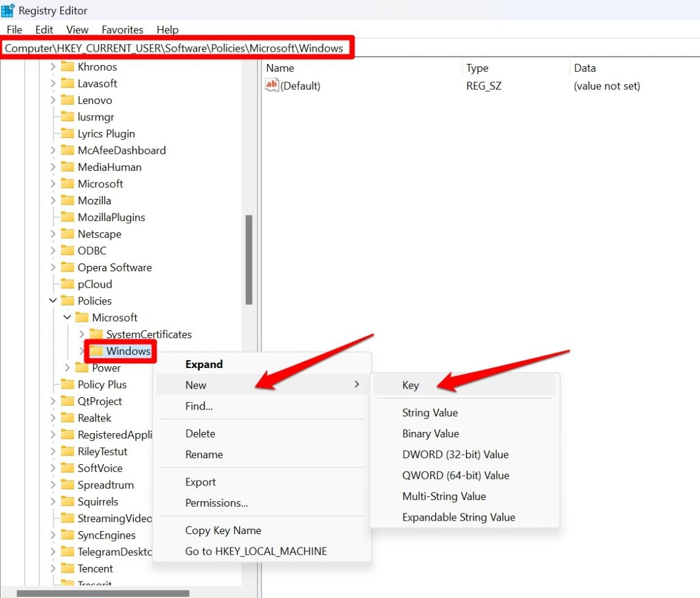Click the registry path address bar
The image size is (700, 598).
[x=350, y=47]
